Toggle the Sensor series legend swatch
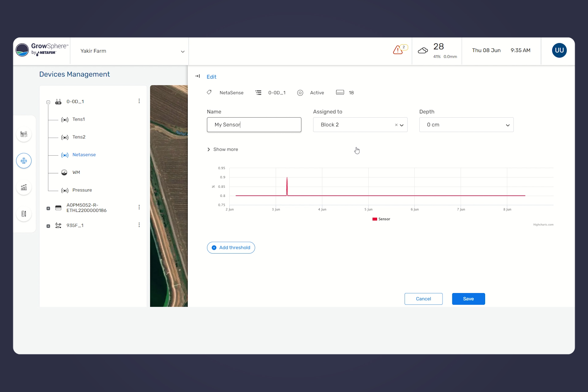Image resolution: width=588 pixels, height=392 pixels. (375, 219)
